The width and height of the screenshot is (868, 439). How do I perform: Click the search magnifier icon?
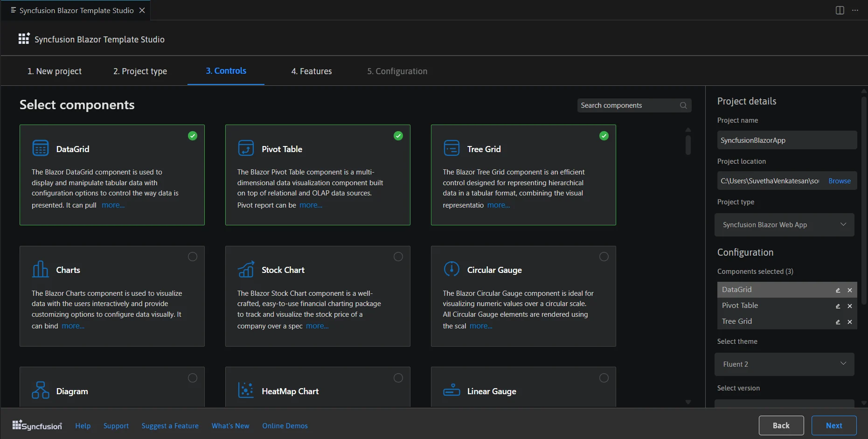tap(683, 105)
